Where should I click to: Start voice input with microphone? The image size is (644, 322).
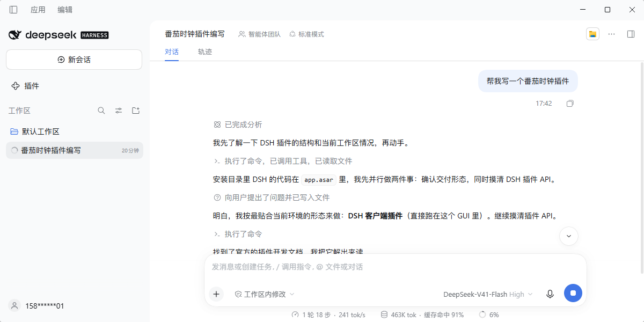[550, 294]
